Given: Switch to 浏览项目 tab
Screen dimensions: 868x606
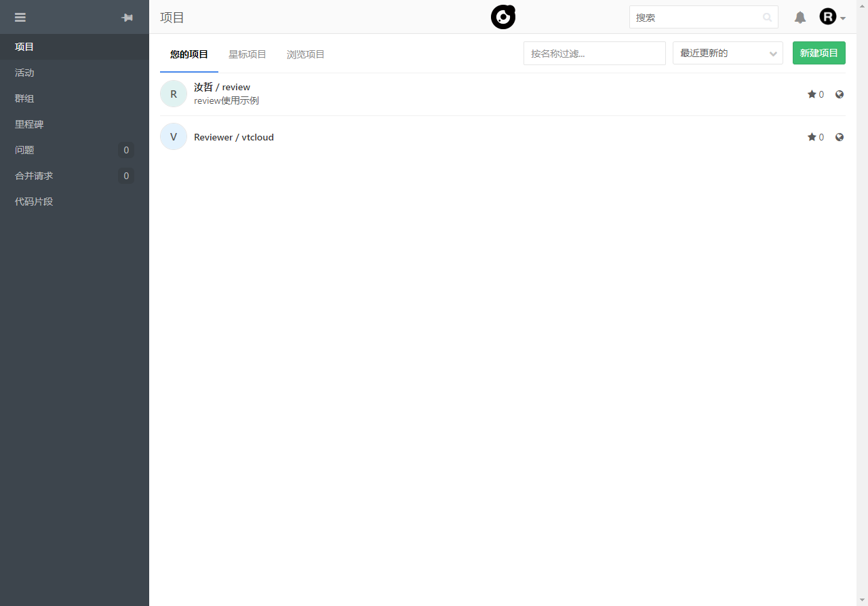Looking at the screenshot, I should coord(306,54).
